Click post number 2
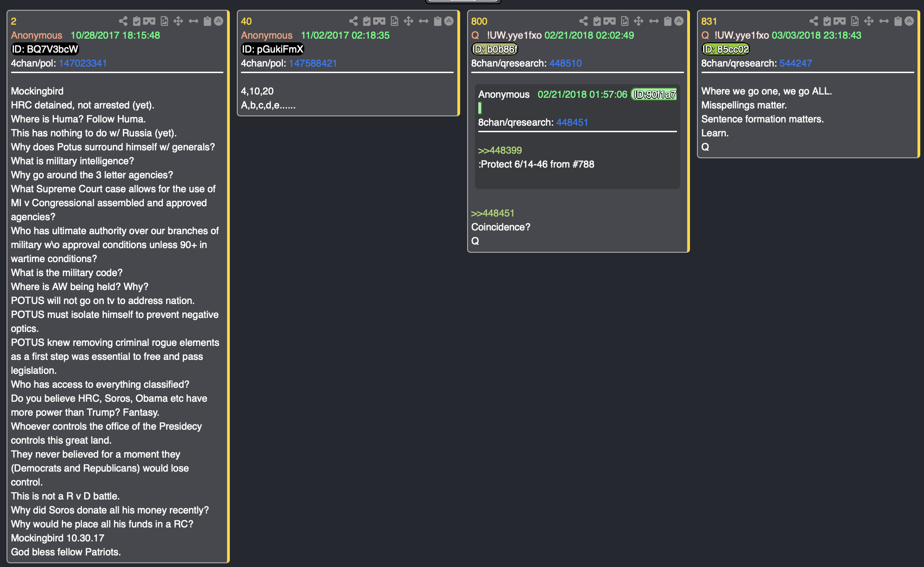924x567 pixels. click(x=13, y=21)
